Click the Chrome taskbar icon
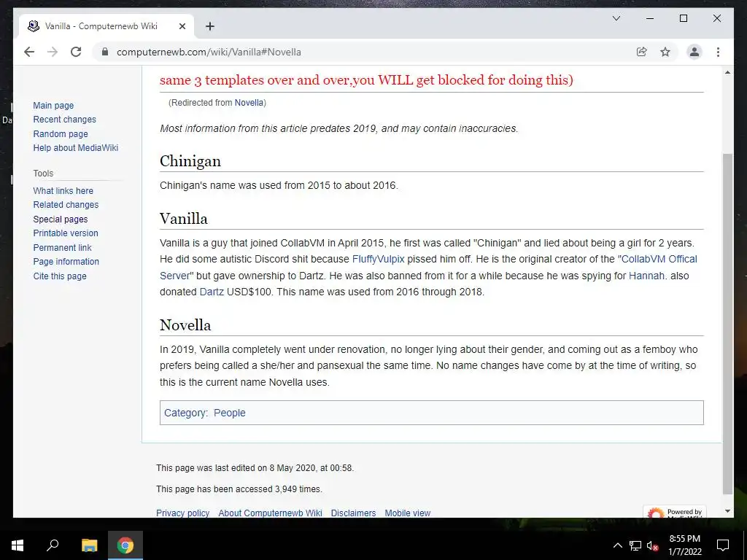Image resolution: width=747 pixels, height=560 pixels. tap(125, 545)
